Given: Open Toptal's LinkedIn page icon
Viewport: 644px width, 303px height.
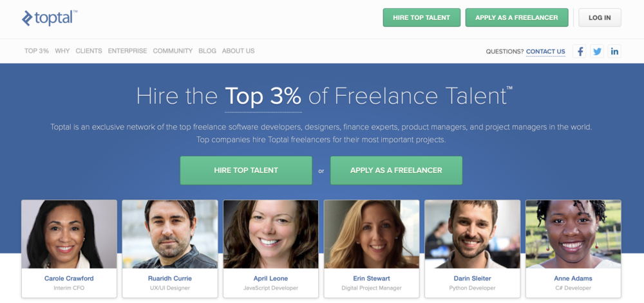Looking at the screenshot, I should pyautogui.click(x=614, y=51).
